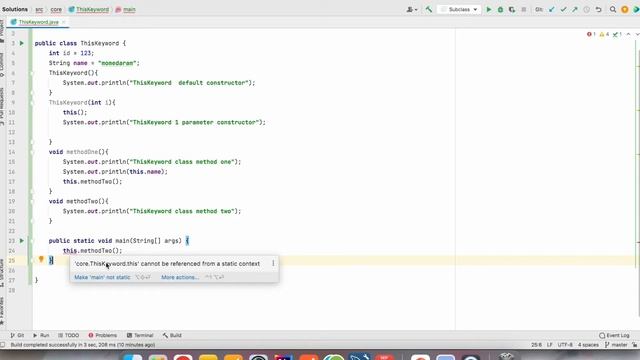Click the run gutter icon beside class ThisKeyword

22,43
